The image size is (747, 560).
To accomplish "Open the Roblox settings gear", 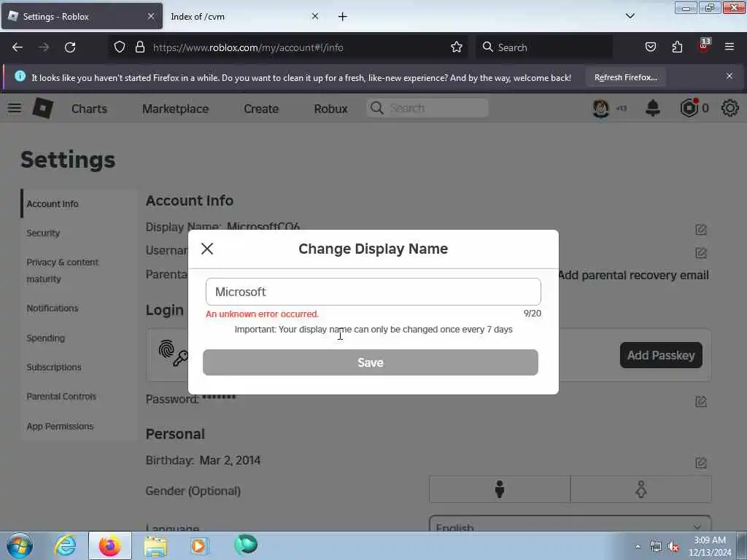I will [x=729, y=108].
